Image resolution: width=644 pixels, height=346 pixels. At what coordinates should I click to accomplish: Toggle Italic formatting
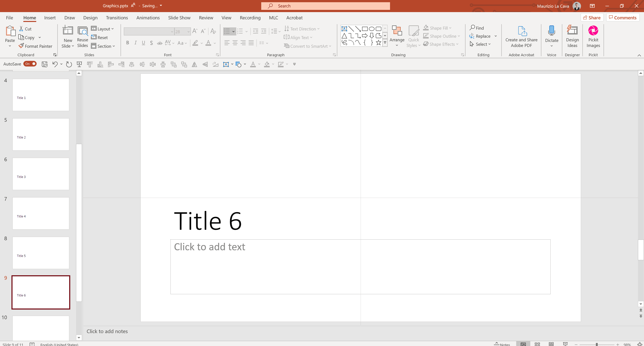(x=135, y=43)
